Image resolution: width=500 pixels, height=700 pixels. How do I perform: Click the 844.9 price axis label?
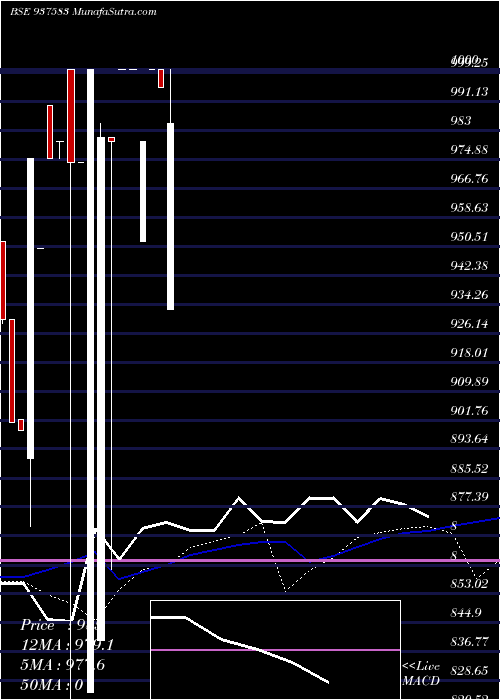466,613
